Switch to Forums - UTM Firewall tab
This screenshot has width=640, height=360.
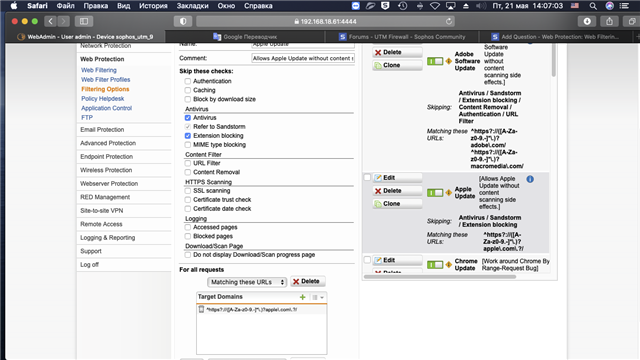click(x=402, y=37)
